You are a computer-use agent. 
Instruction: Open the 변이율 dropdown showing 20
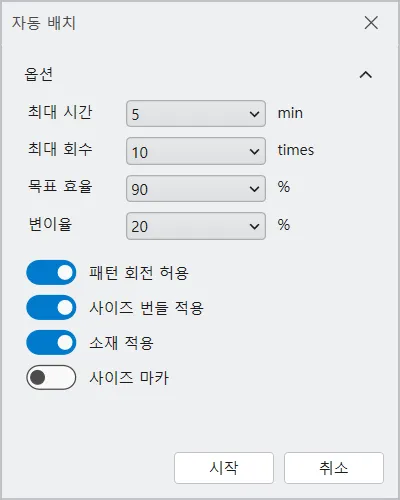click(x=196, y=226)
